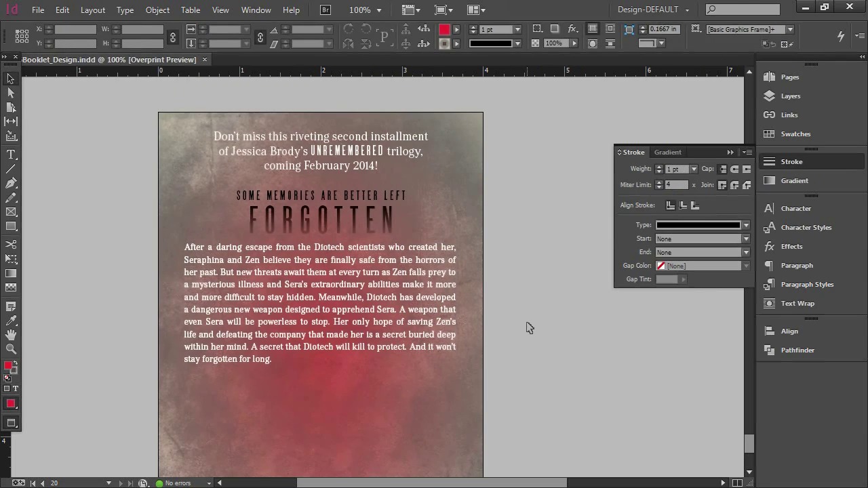Image resolution: width=868 pixels, height=488 pixels.
Task: Click the toolbox fill color swatch
Action: (x=8, y=365)
